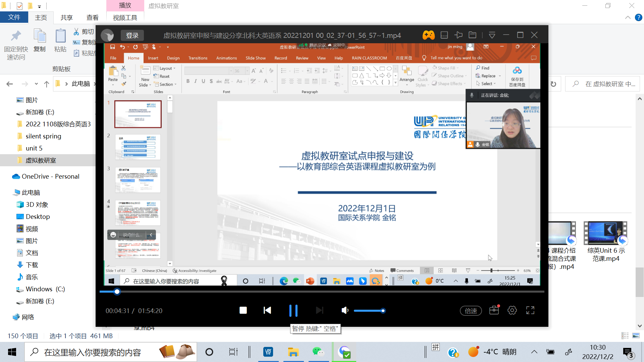The image size is (644, 362).
Task: Open the file folder icon in the player title bar
Action: coord(472,35)
